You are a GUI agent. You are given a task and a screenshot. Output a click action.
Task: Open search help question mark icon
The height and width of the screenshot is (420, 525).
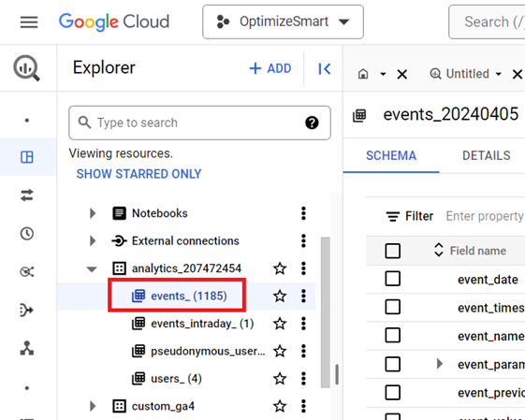click(312, 123)
